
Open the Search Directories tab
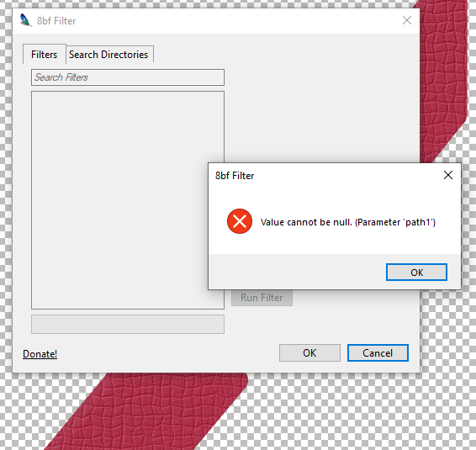click(x=109, y=55)
